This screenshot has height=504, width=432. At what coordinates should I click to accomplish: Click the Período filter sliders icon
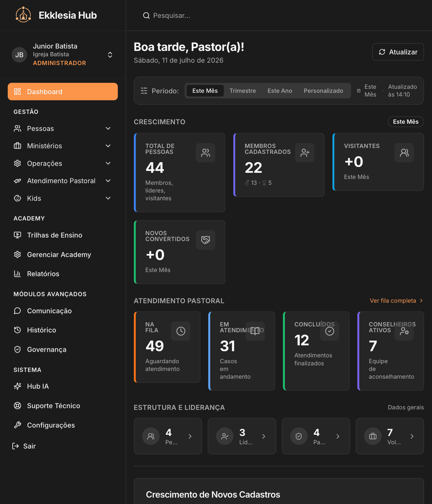[144, 91]
